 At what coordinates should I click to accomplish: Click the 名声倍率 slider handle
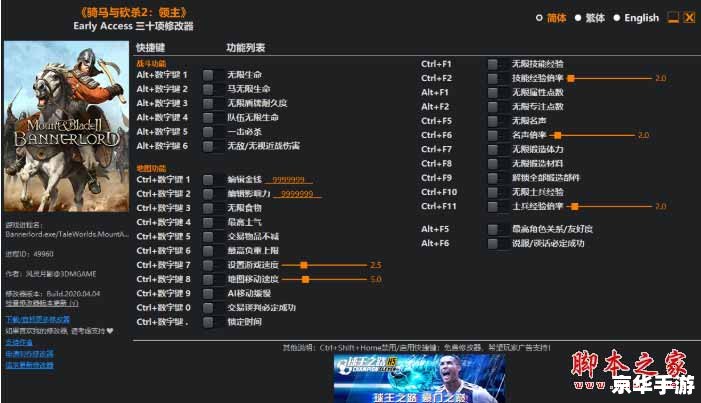tap(557, 135)
